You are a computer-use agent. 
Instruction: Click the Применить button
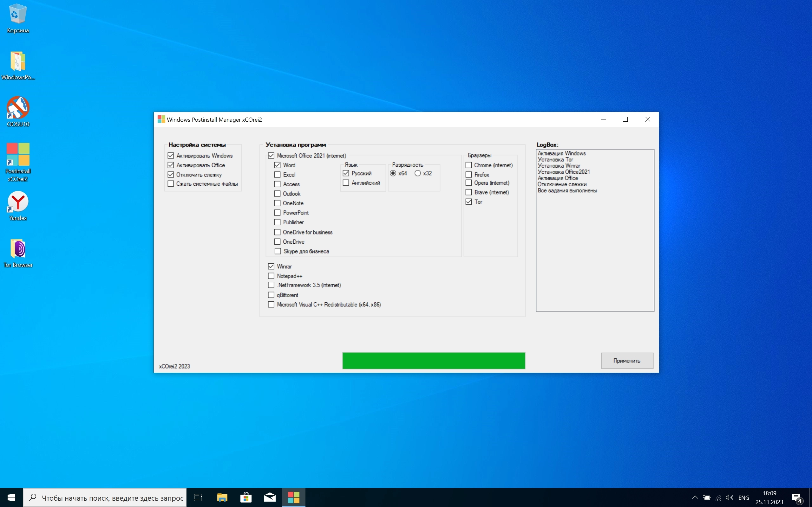pos(627,361)
